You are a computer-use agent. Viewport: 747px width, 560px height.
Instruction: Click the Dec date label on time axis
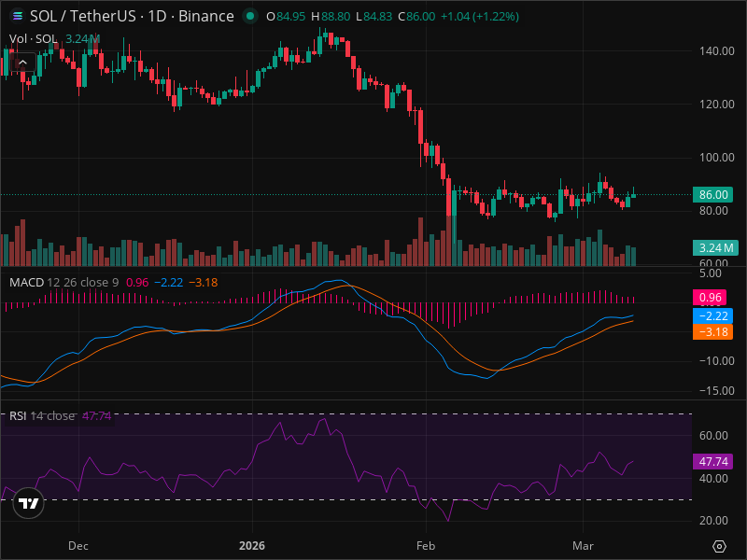point(78,546)
